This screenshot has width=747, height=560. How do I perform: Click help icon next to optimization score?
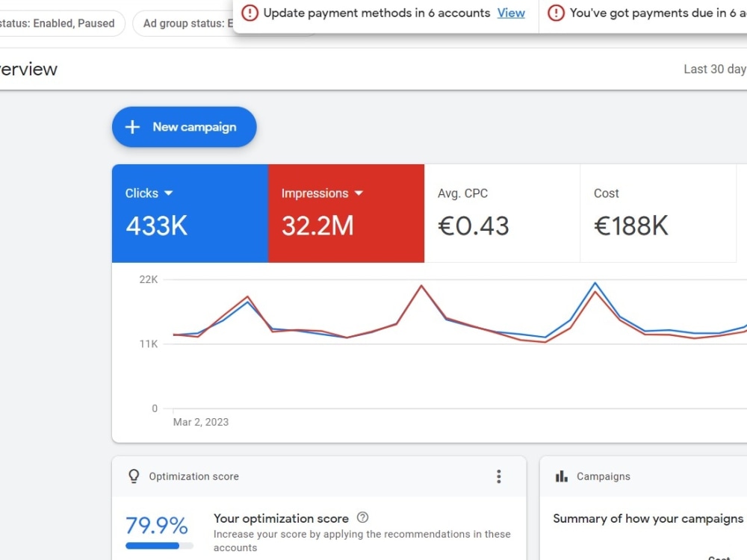[x=362, y=517]
